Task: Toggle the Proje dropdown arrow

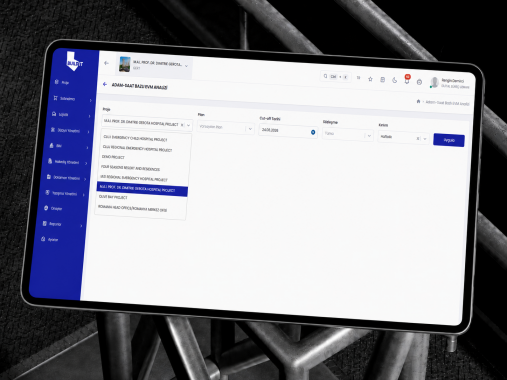Action: coord(189,125)
